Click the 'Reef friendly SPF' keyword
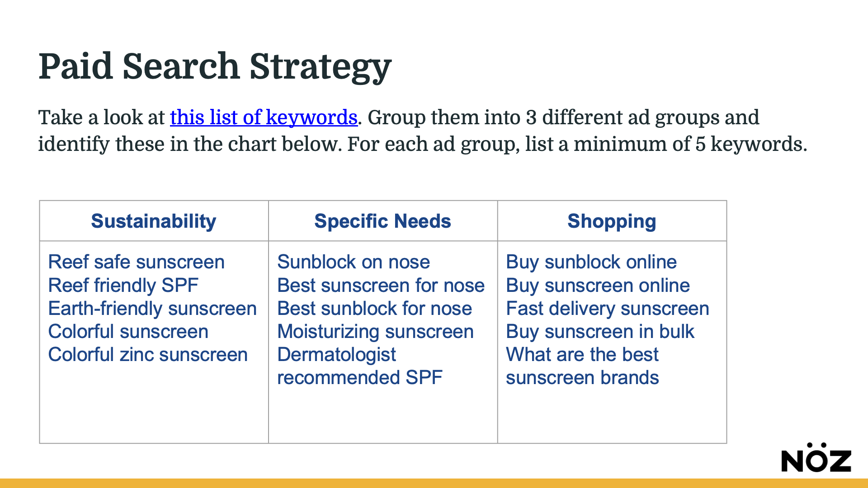This screenshot has height=488, width=868. [123, 285]
